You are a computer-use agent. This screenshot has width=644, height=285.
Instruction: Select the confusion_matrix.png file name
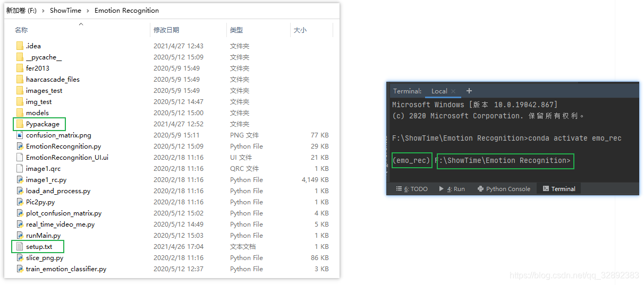tap(58, 135)
